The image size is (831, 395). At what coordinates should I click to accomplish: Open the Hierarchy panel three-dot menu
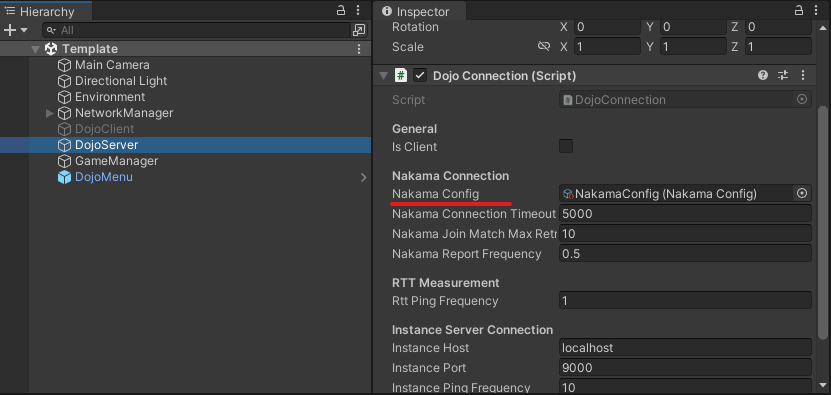(x=358, y=10)
